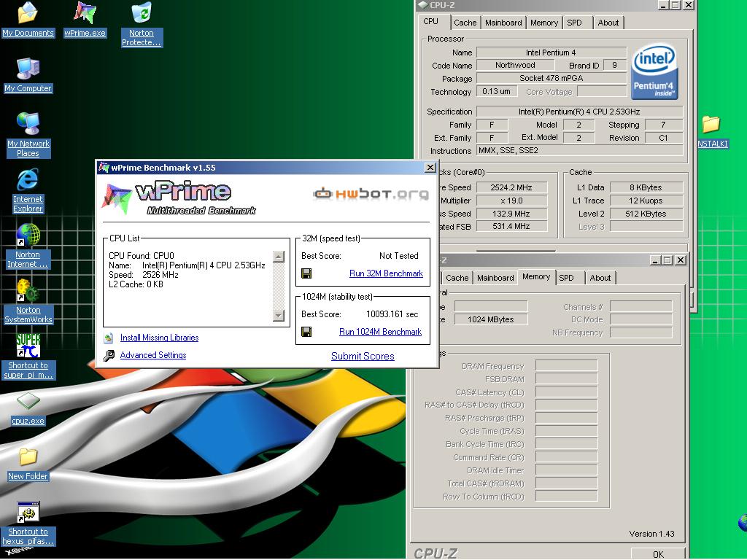747x560 pixels.
Task: Click the wPrime logo icon in the window
Action: [x=116, y=199]
